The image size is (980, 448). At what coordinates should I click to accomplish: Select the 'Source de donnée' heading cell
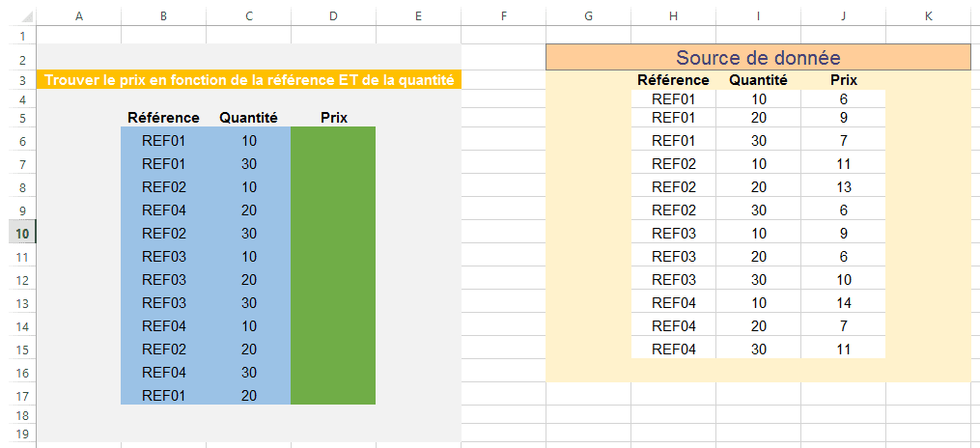click(x=757, y=58)
